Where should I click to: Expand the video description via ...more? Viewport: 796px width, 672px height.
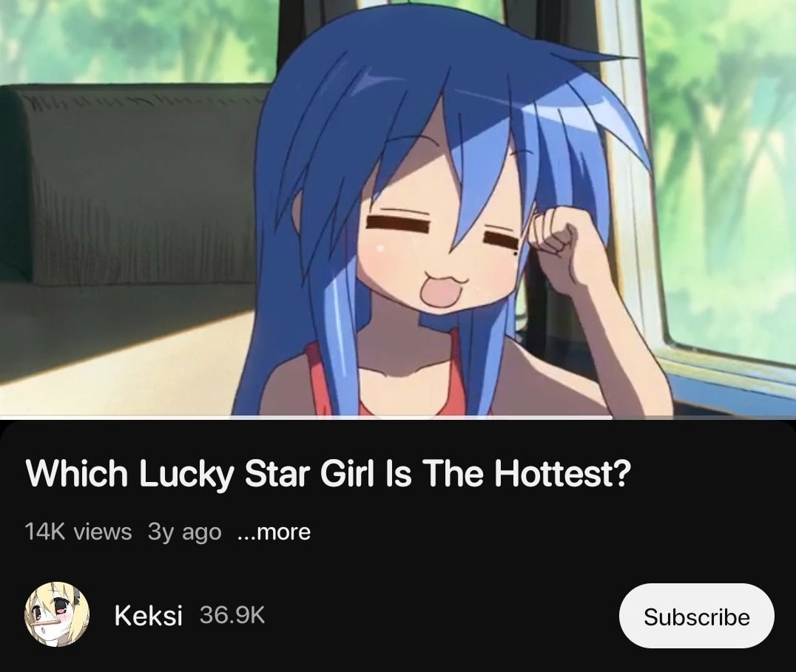274,532
